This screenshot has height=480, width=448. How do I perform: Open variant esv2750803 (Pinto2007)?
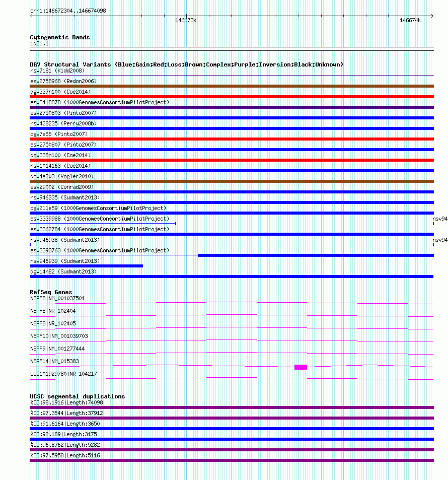63,113
